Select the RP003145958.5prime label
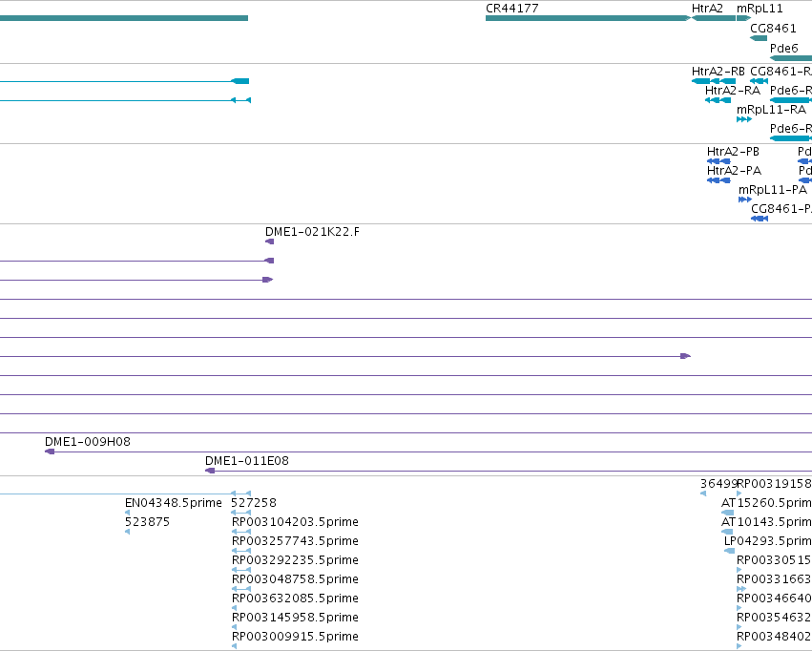Viewport: 812px width, 651px height. (295, 618)
